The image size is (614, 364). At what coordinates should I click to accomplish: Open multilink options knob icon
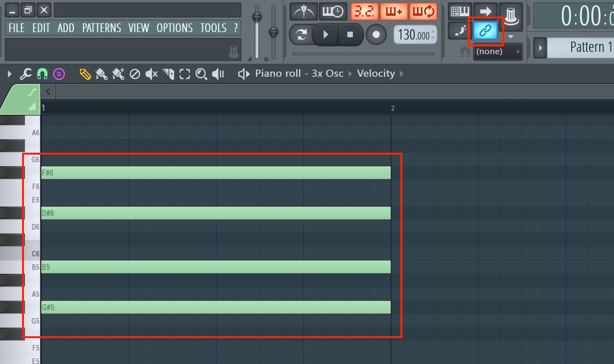pos(511,15)
